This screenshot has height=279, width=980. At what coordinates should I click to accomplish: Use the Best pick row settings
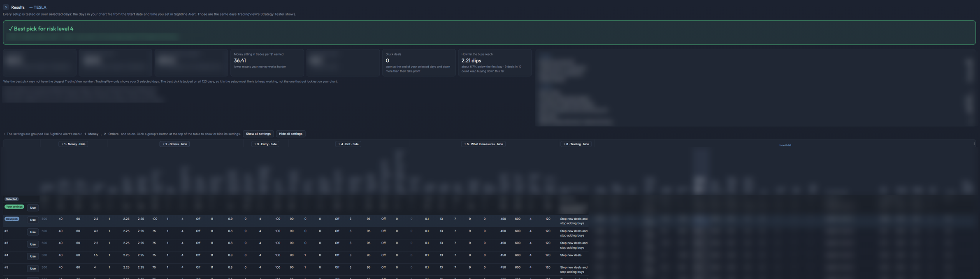click(x=33, y=220)
